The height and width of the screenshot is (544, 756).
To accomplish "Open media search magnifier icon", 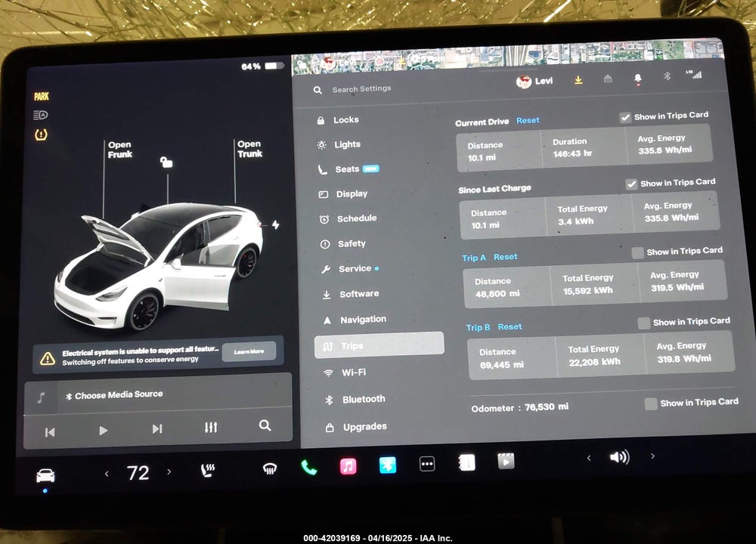I will (265, 425).
